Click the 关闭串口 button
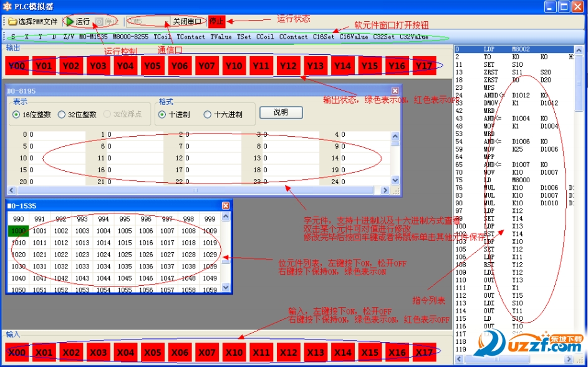The image size is (588, 367). click(x=187, y=21)
